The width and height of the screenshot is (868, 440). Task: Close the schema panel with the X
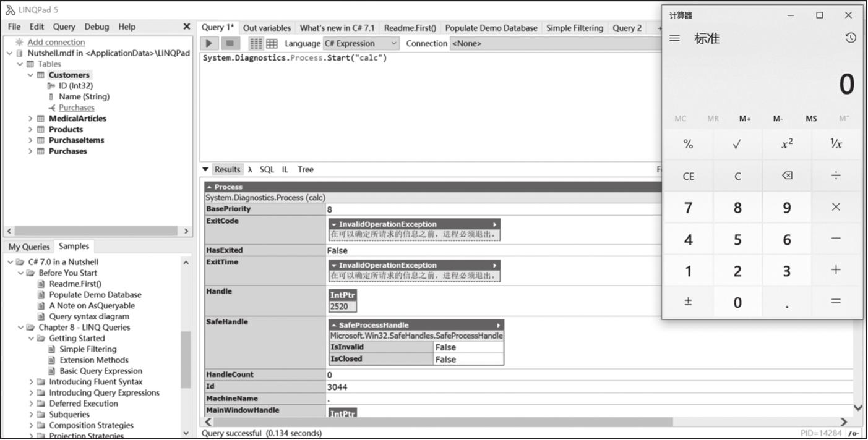tap(186, 27)
